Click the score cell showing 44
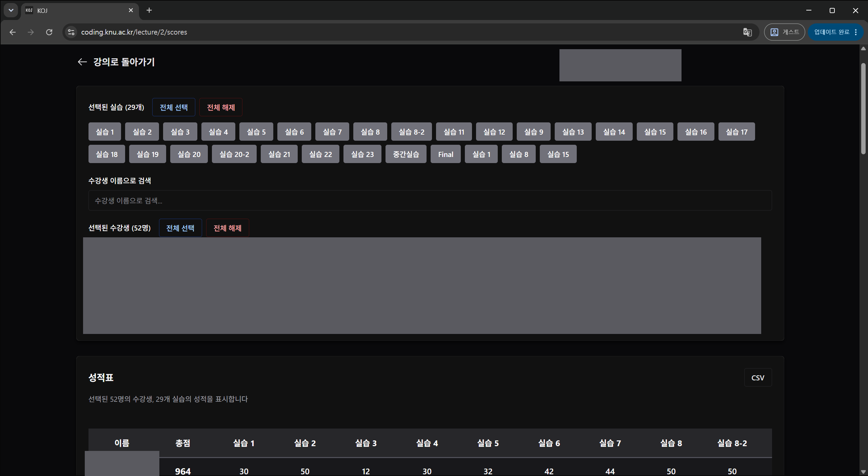This screenshot has width=868, height=476. pos(610,471)
